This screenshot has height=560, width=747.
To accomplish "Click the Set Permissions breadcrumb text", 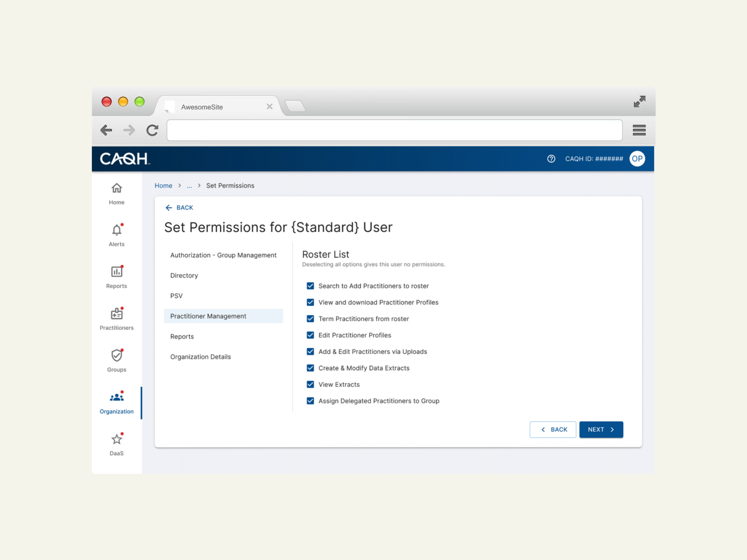I will point(230,185).
